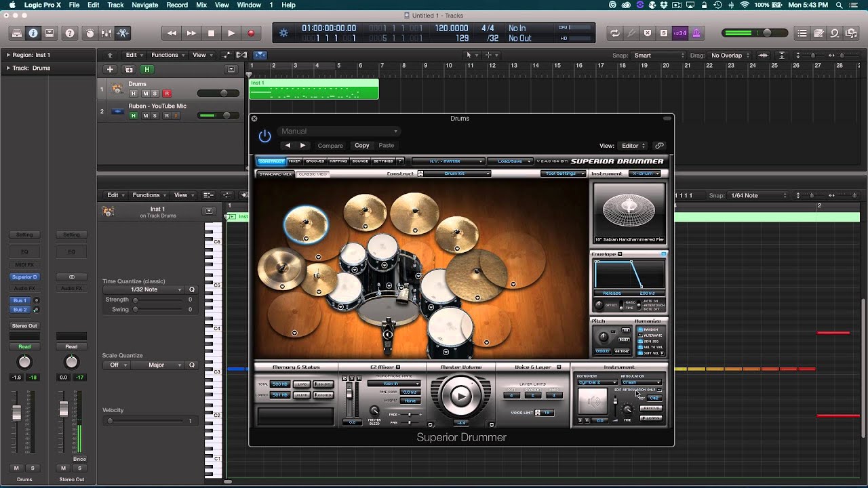Click the Copy button in plugin header
Viewport: 868px width, 488px height.
tap(362, 146)
